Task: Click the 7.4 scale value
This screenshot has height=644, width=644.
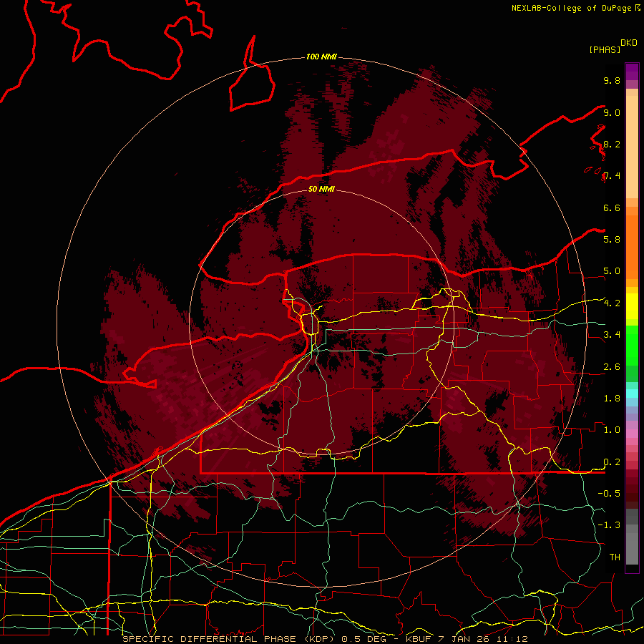Action: pos(612,176)
